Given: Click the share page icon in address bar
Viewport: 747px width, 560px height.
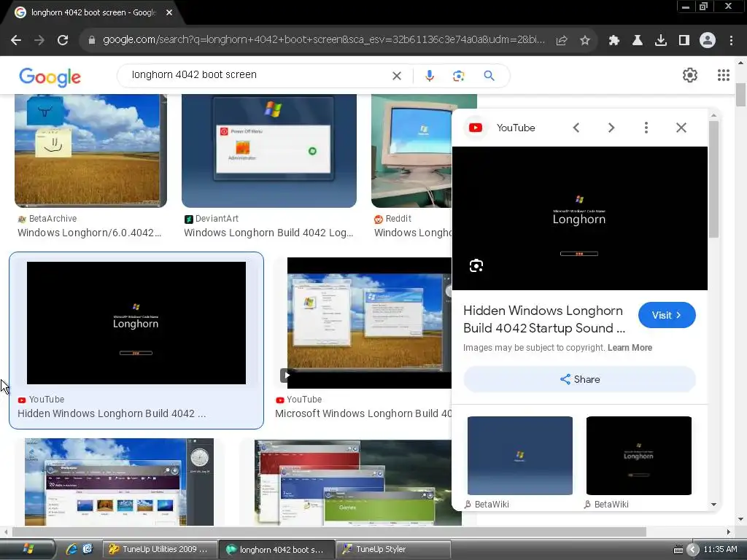Looking at the screenshot, I should (562, 41).
